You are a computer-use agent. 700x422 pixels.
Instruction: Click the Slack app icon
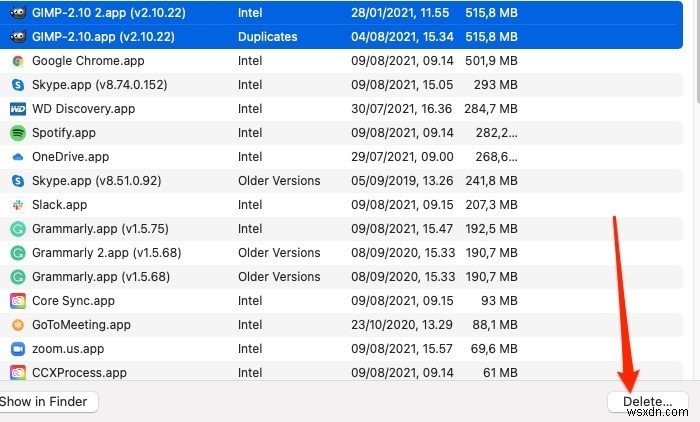(17, 205)
